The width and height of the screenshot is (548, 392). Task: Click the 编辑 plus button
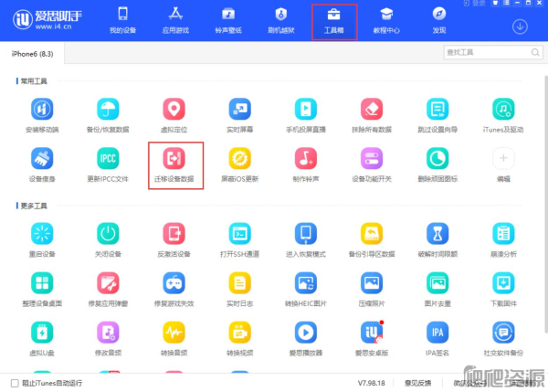coord(503,158)
